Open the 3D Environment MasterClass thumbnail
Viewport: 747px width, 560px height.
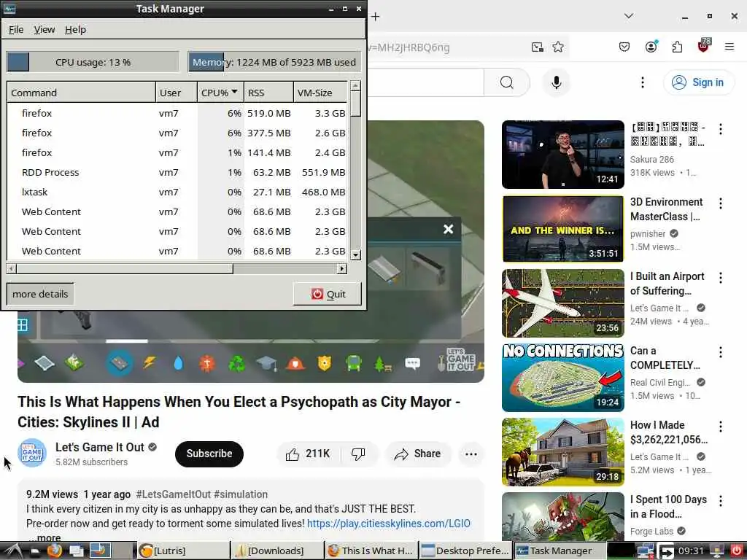pyautogui.click(x=563, y=229)
